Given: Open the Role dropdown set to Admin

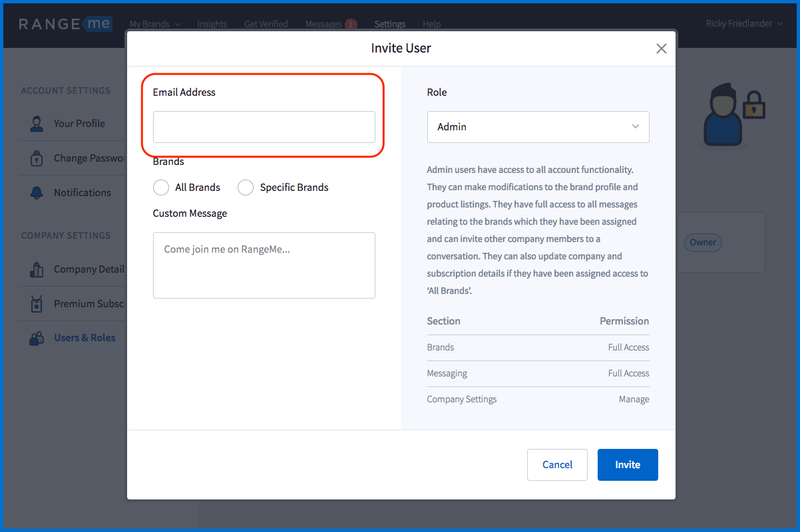Looking at the screenshot, I should 538,126.
